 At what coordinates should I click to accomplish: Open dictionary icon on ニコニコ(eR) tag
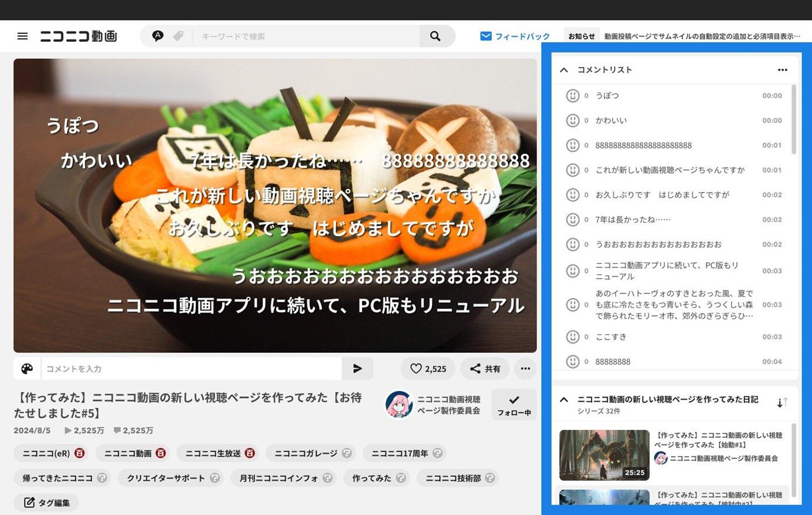pos(79,453)
